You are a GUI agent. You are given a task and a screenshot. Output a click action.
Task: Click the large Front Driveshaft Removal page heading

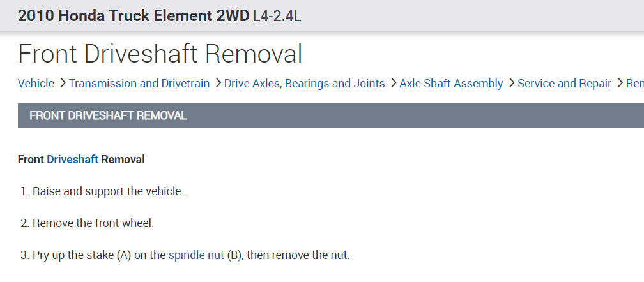coord(160,54)
